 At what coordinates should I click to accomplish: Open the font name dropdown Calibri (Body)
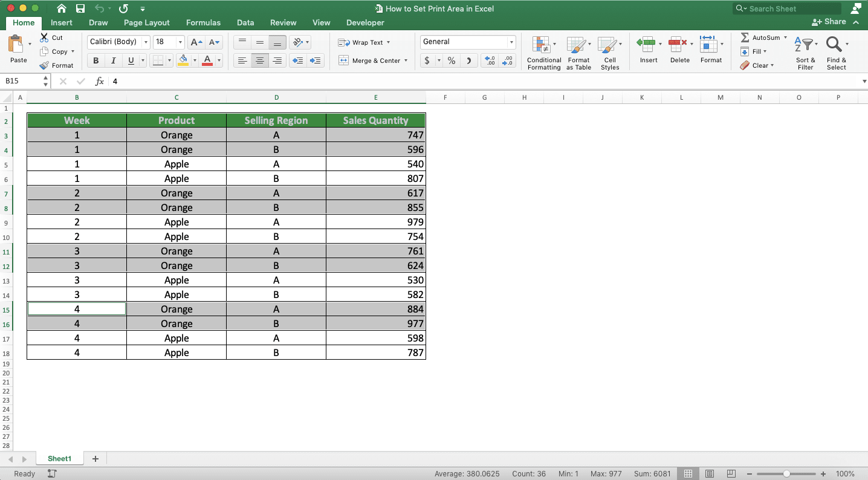(x=146, y=42)
